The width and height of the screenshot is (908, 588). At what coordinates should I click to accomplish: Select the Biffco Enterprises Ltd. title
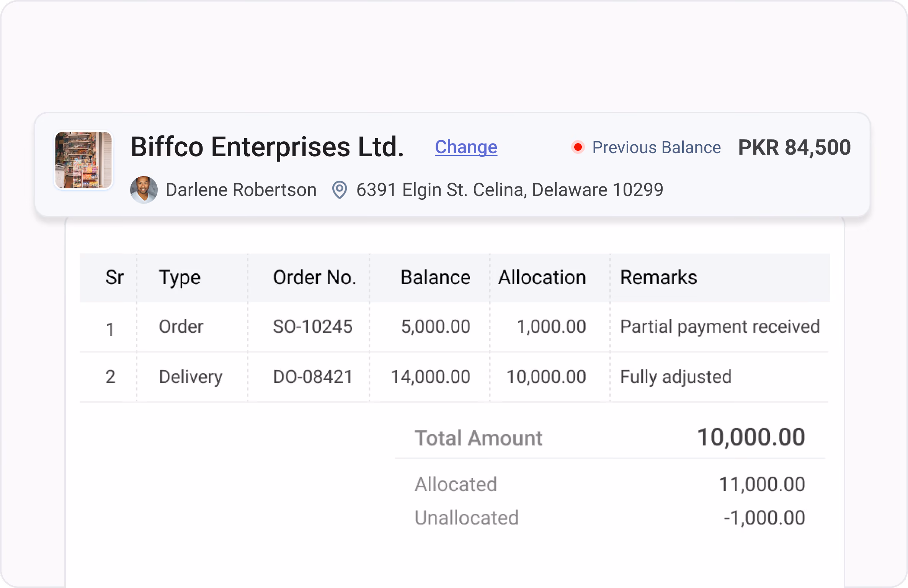pyautogui.click(x=267, y=147)
